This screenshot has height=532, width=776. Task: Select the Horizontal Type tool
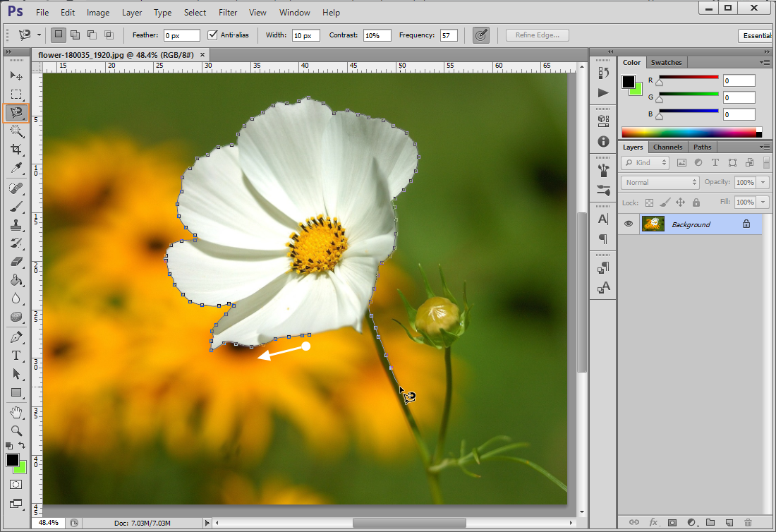[16, 356]
